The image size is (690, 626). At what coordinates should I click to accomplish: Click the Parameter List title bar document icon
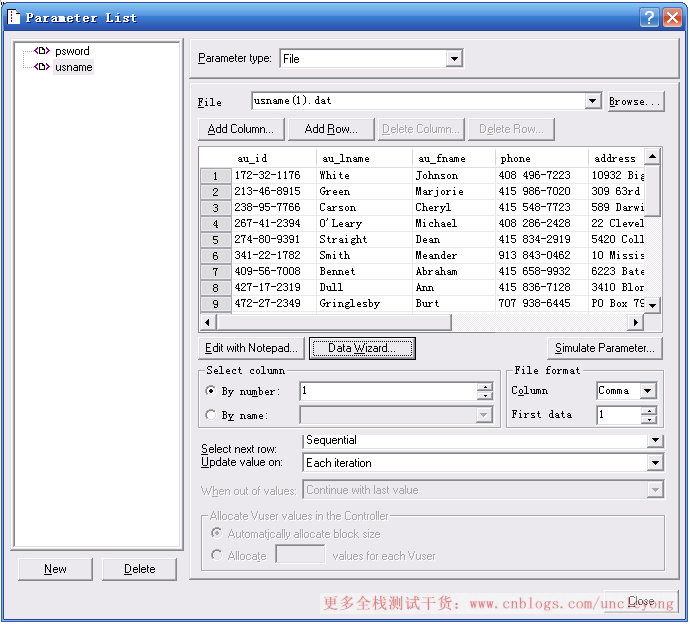pos(14,17)
